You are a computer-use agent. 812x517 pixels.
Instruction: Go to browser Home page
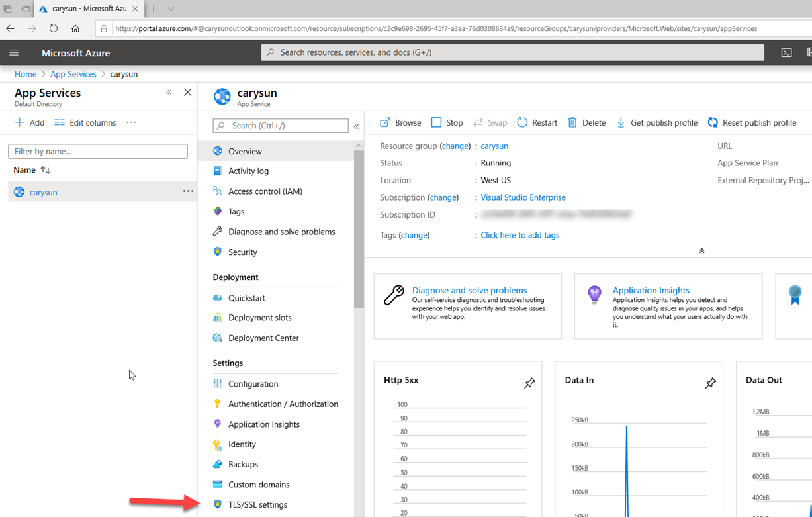(x=75, y=28)
